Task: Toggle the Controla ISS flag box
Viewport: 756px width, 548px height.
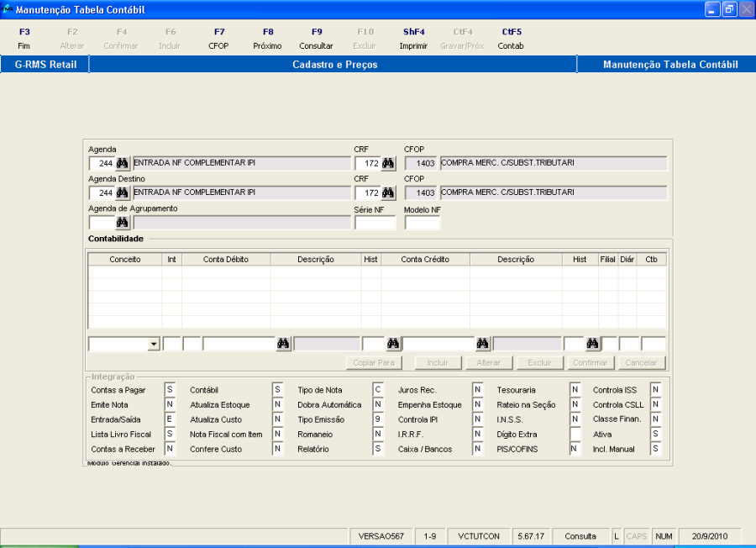Action: (655, 390)
